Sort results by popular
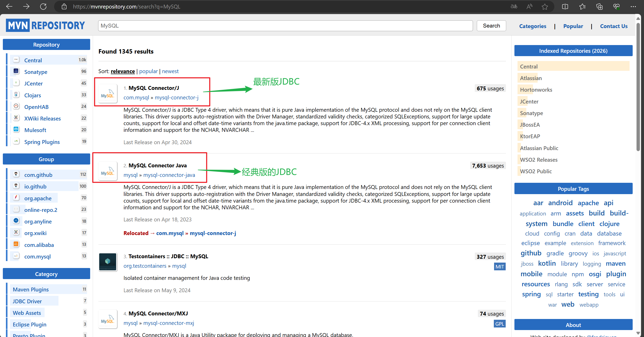 148,71
